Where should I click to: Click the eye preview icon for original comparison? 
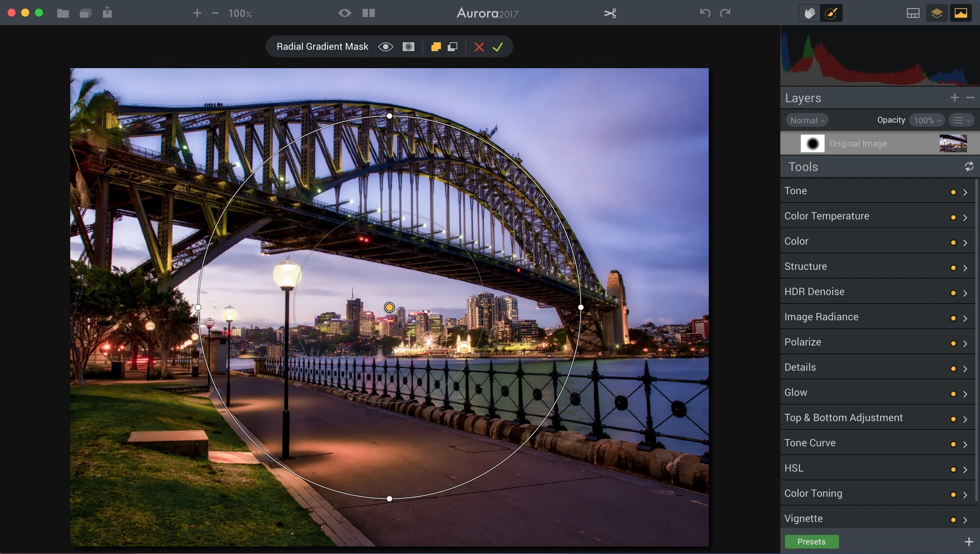[345, 13]
